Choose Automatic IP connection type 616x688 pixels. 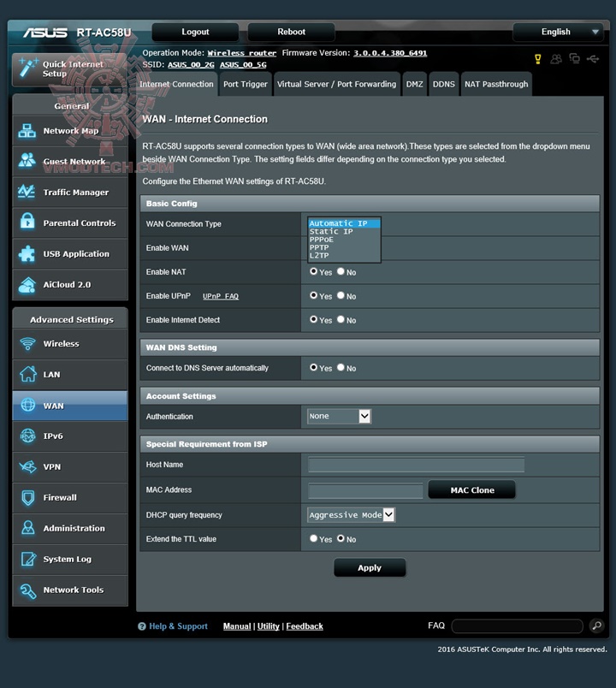point(344,223)
